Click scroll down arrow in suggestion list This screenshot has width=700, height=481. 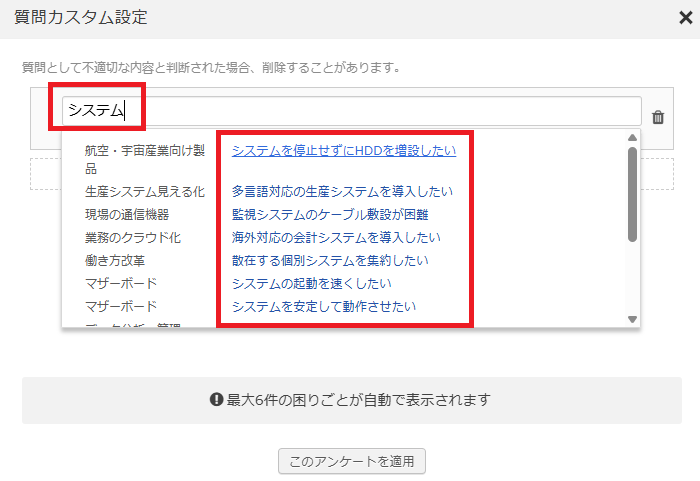click(x=632, y=319)
